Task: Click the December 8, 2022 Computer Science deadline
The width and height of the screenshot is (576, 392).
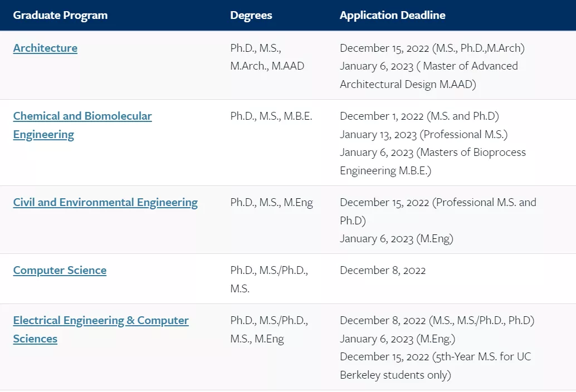Action: tap(383, 271)
